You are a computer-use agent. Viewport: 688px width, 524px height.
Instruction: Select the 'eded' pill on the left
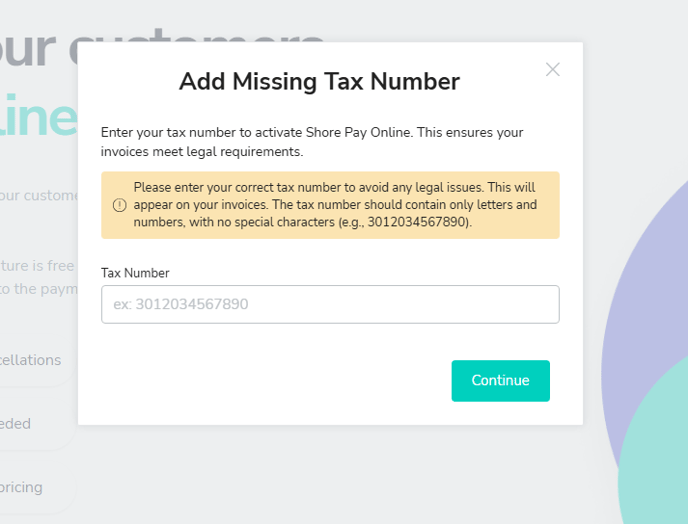(x=17, y=424)
